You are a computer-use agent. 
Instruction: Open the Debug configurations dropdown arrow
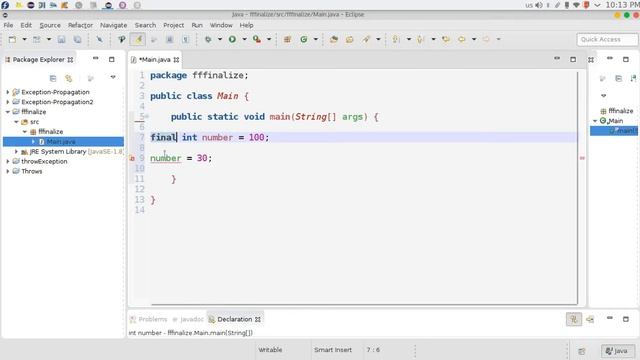(x=220, y=39)
